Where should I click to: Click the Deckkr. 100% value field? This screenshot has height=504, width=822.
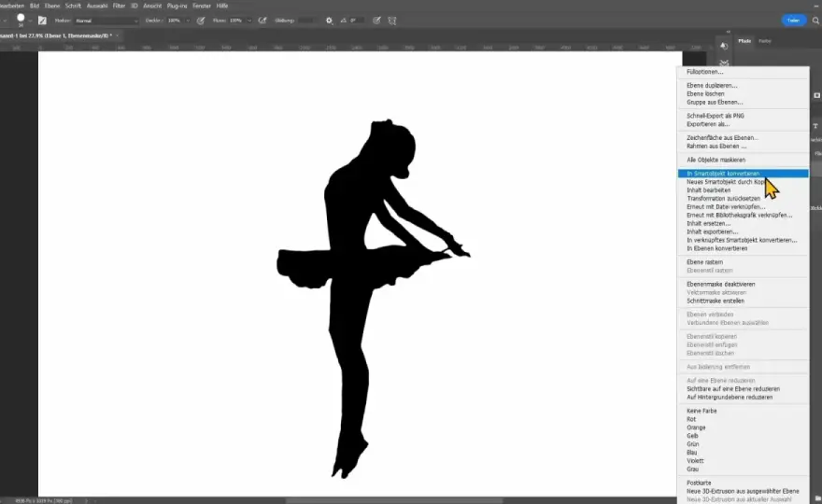(x=175, y=21)
